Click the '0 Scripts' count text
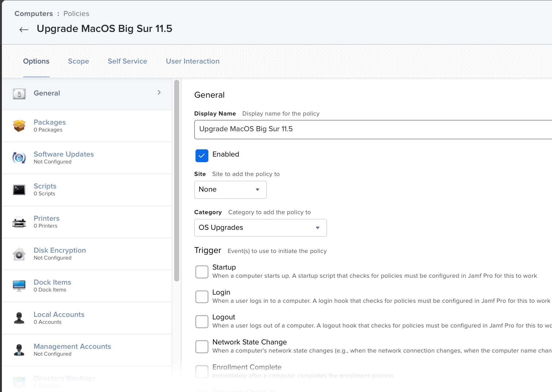 point(44,194)
